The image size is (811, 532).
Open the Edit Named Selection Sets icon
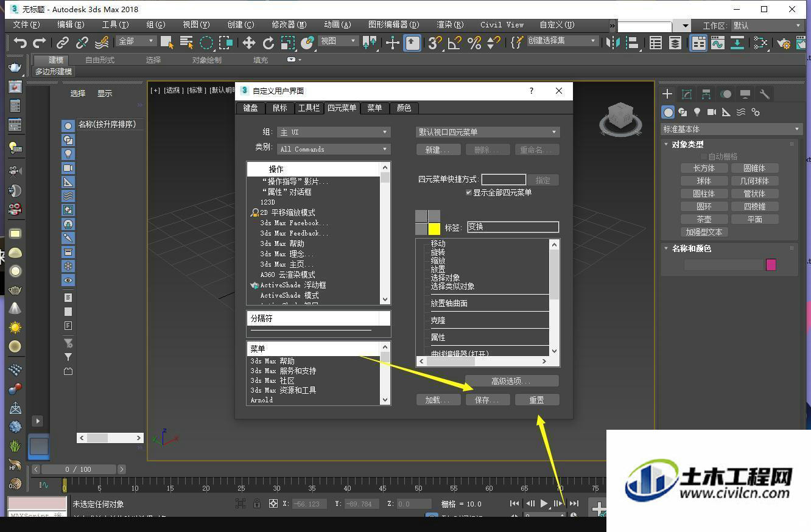517,43
